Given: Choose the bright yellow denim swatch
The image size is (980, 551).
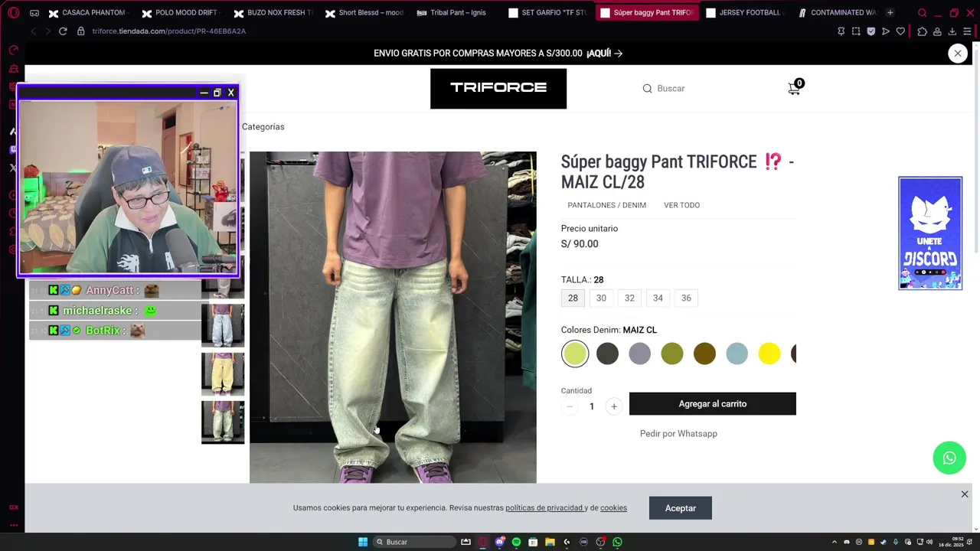Looking at the screenshot, I should pos(769,354).
